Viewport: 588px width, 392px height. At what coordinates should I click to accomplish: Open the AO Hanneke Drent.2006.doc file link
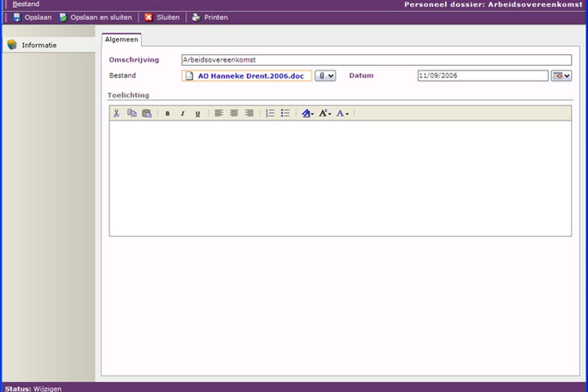pyautogui.click(x=251, y=76)
